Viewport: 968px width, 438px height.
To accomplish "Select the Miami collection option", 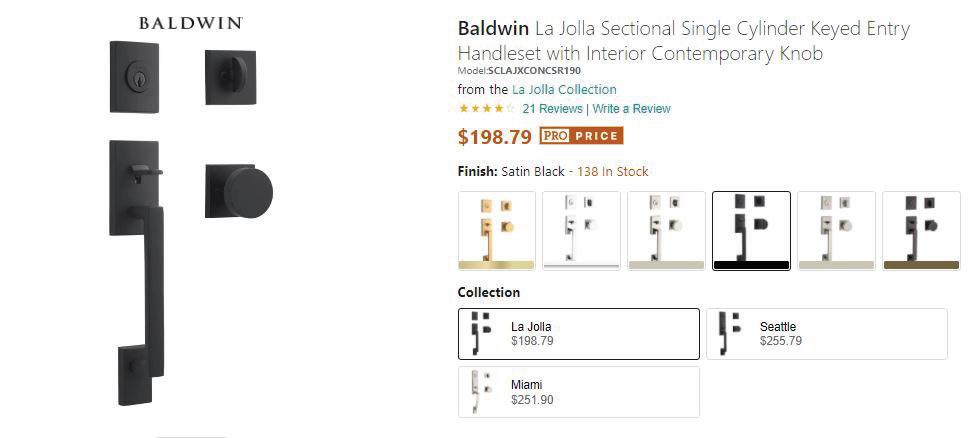I will (578, 392).
